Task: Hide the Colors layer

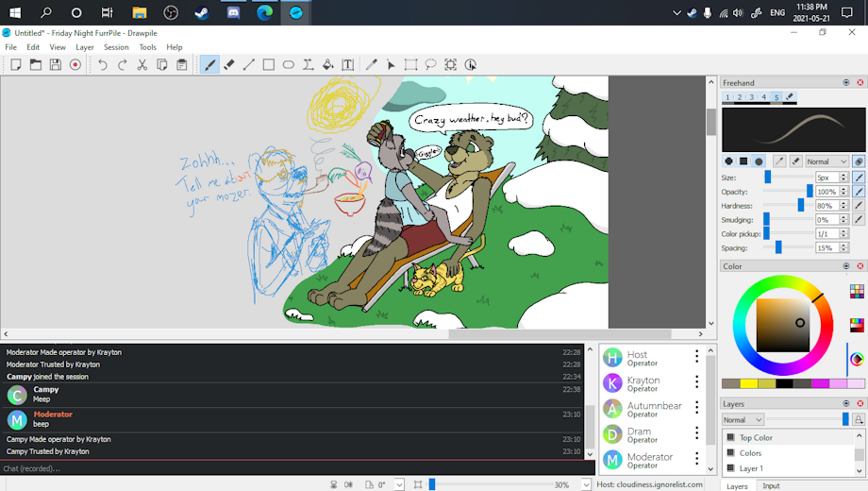Action: coord(730,453)
